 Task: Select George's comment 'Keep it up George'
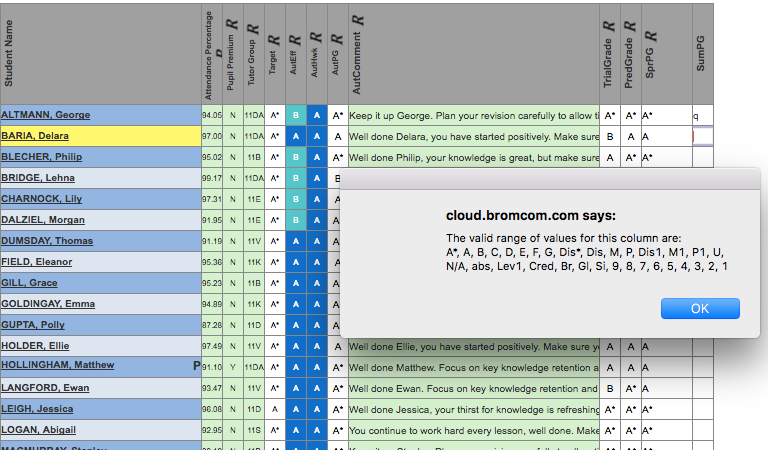(474, 116)
